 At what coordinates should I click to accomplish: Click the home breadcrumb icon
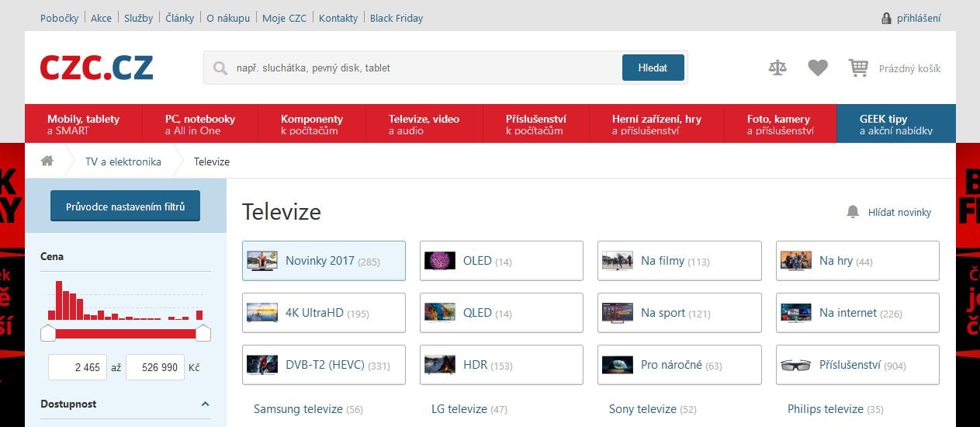click(x=47, y=161)
